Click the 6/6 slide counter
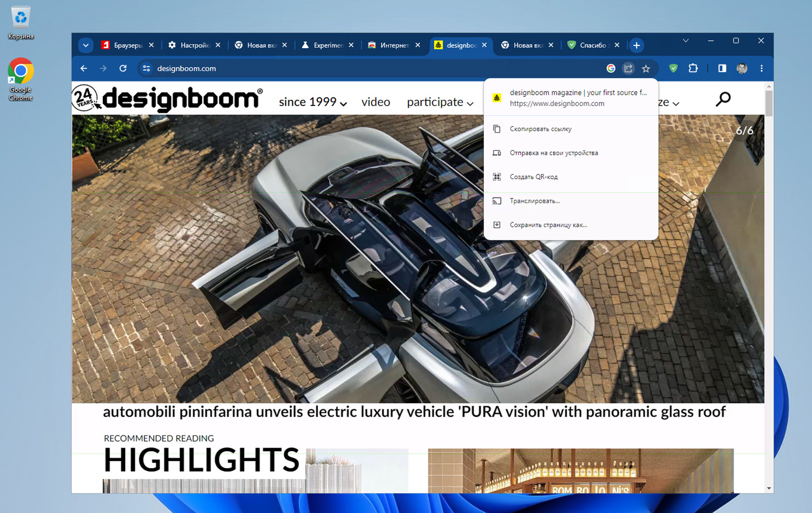This screenshot has width=812, height=513. (744, 130)
